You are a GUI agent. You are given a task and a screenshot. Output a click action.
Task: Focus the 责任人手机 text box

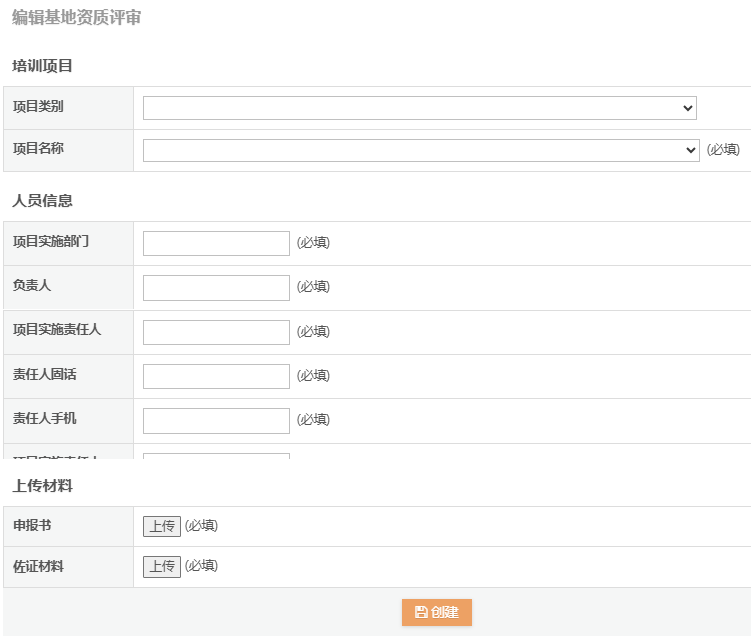click(x=216, y=420)
